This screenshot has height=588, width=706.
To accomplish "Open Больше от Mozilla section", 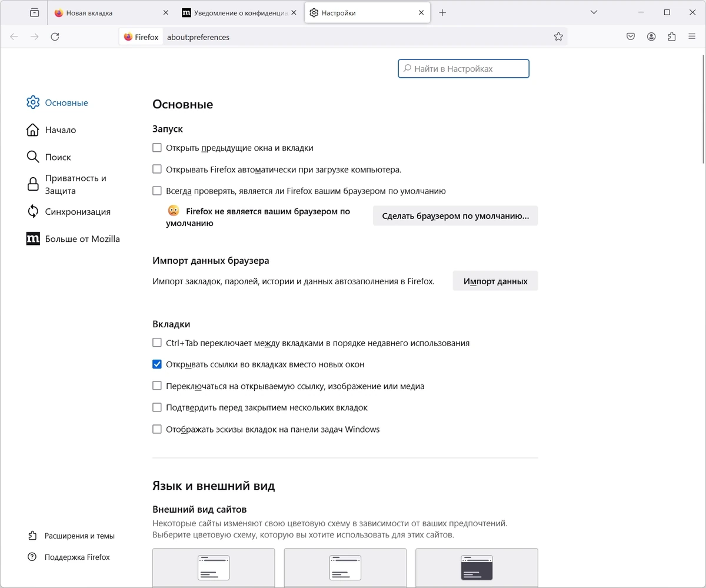I will pos(74,239).
